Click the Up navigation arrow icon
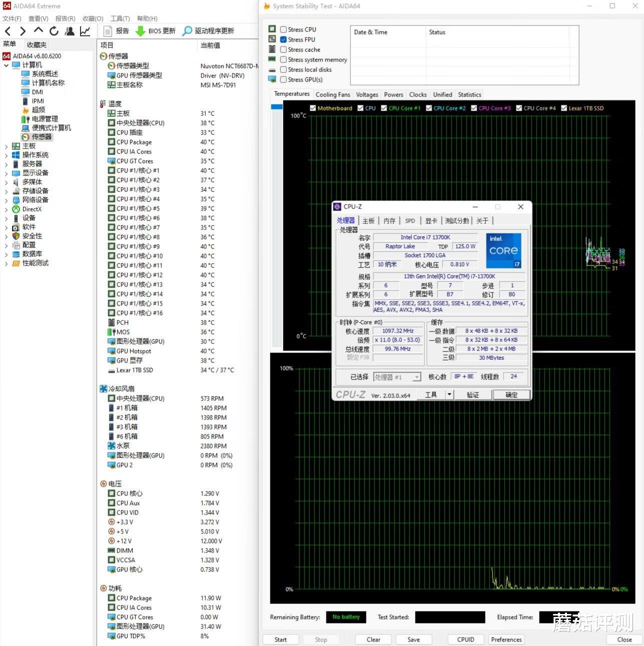The width and height of the screenshot is (644, 646). coord(38,31)
